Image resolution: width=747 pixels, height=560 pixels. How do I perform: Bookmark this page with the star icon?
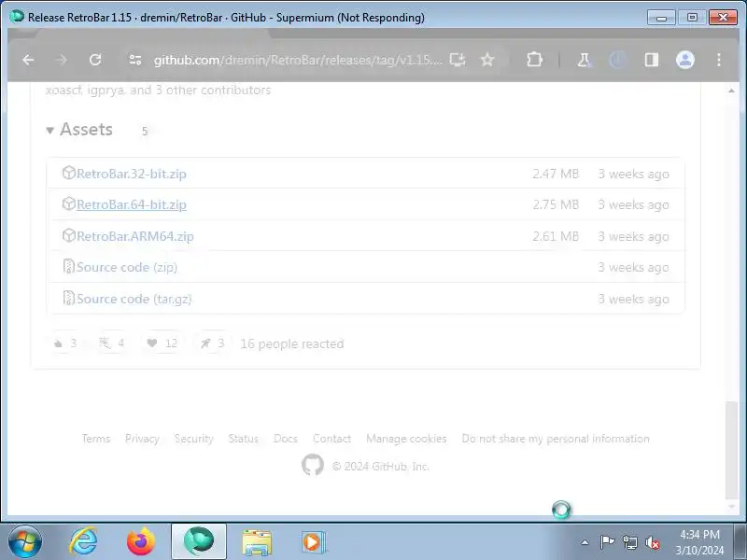(486, 60)
